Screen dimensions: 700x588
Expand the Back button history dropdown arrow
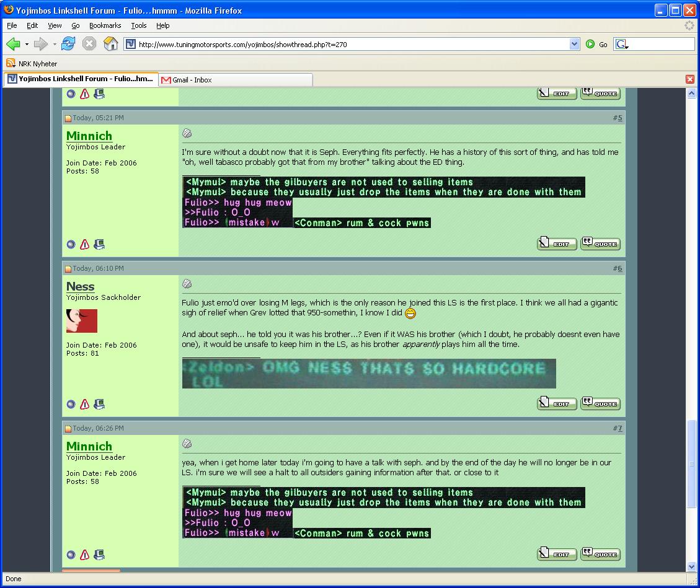(x=27, y=45)
